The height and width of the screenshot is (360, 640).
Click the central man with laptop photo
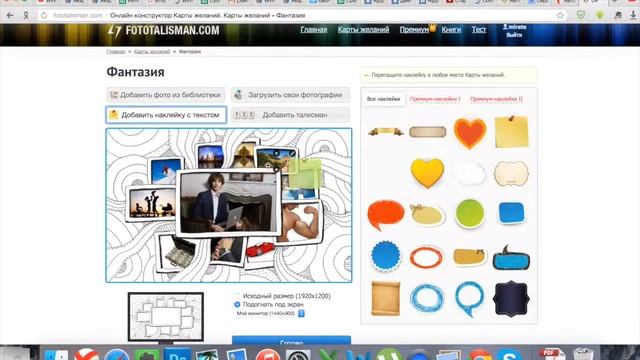(x=228, y=202)
